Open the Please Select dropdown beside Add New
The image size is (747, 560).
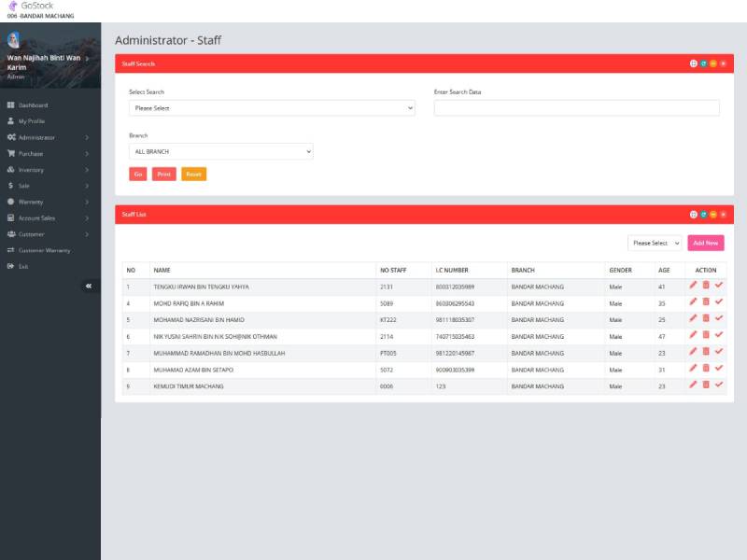pyautogui.click(x=655, y=243)
